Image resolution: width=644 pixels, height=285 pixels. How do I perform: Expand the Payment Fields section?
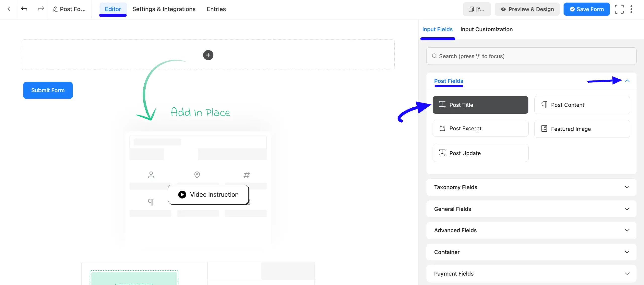[x=531, y=273]
